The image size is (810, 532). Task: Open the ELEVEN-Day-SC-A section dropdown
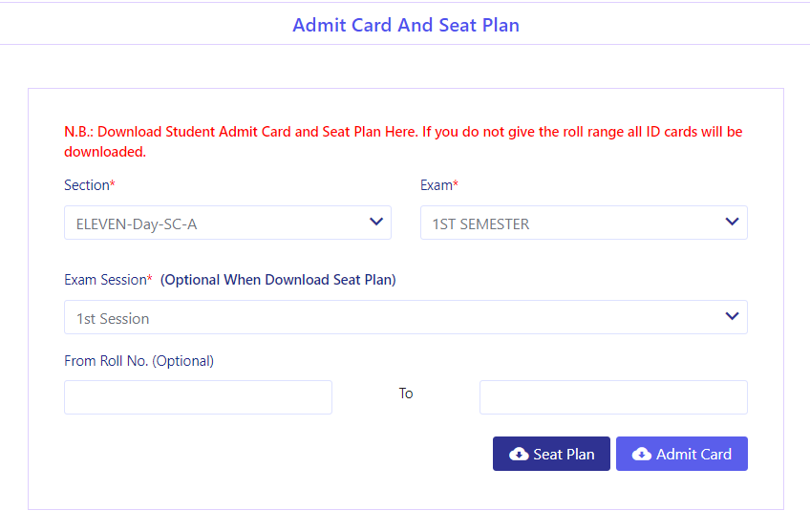[227, 223]
